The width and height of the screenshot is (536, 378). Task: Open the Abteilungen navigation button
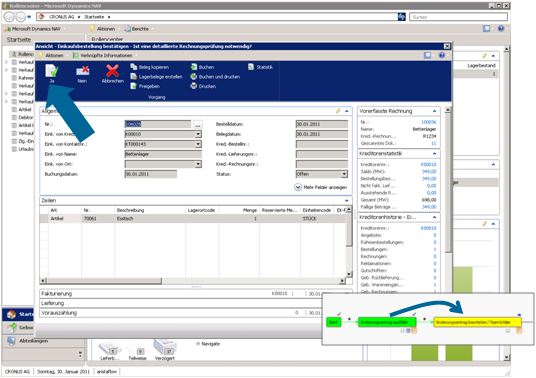tap(43, 341)
